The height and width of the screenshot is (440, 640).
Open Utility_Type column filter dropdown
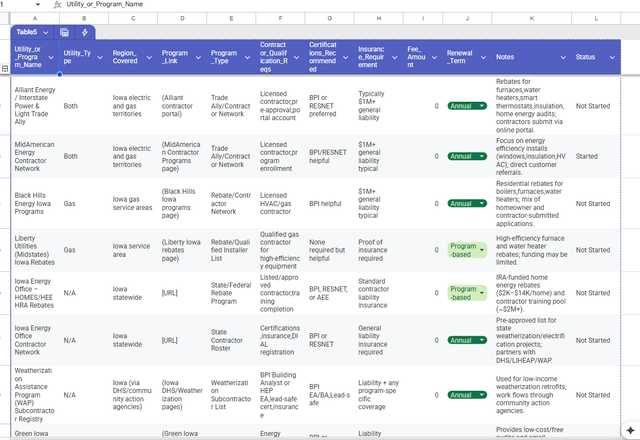click(100, 58)
